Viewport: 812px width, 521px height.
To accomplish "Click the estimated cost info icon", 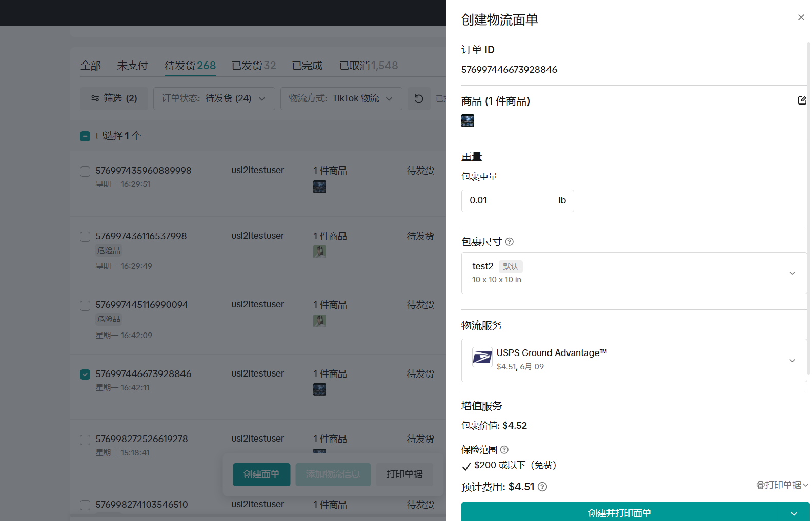I will coord(542,487).
